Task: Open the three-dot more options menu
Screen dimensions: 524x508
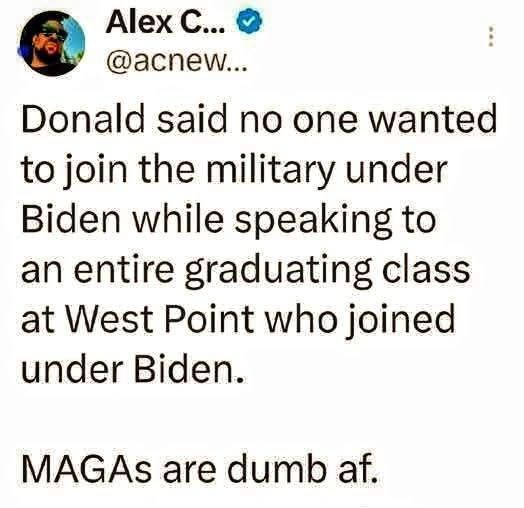Action: tap(491, 36)
